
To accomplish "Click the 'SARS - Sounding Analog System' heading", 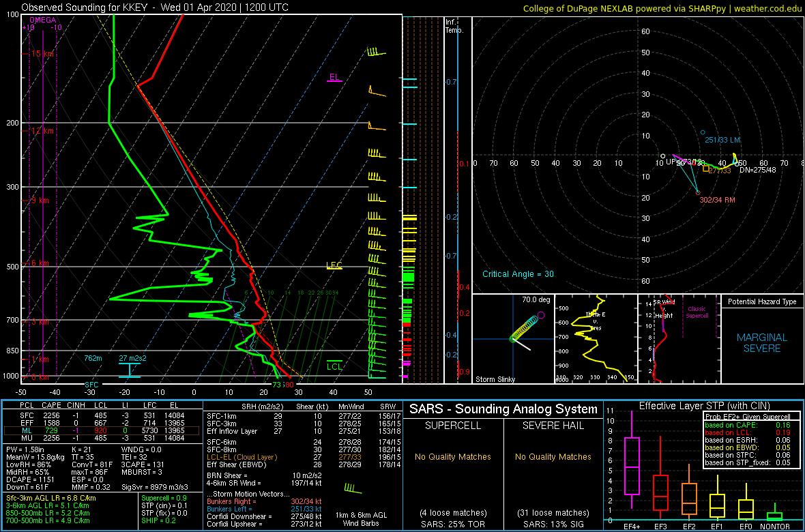I will point(503,409).
